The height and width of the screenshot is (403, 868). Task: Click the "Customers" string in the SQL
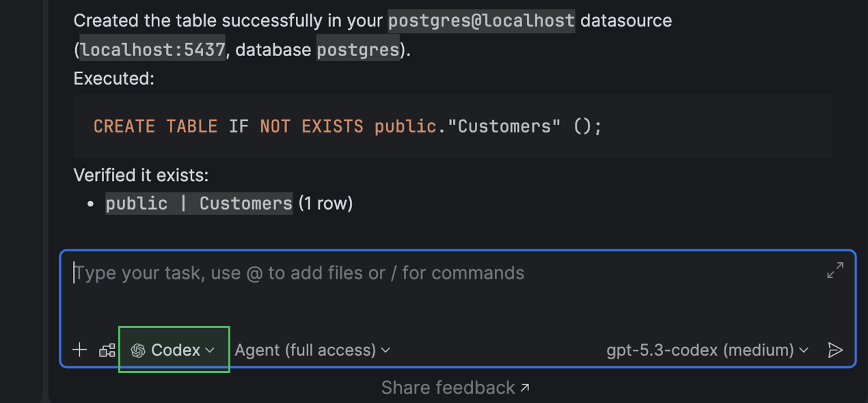click(504, 126)
